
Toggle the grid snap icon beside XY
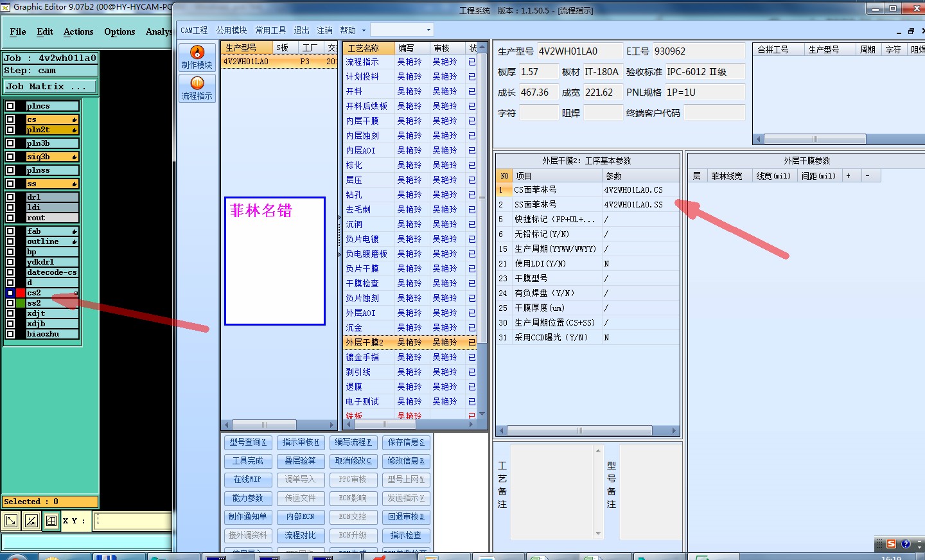[51, 521]
